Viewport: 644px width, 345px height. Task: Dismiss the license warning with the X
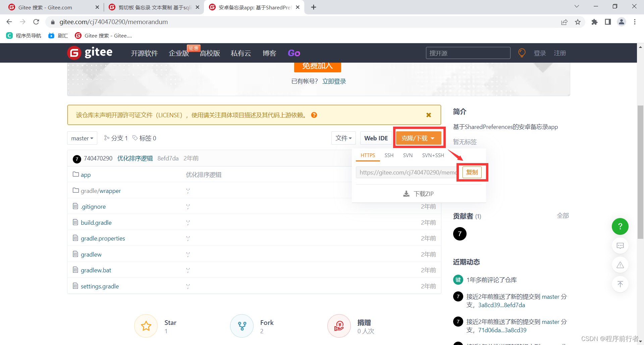(x=429, y=115)
